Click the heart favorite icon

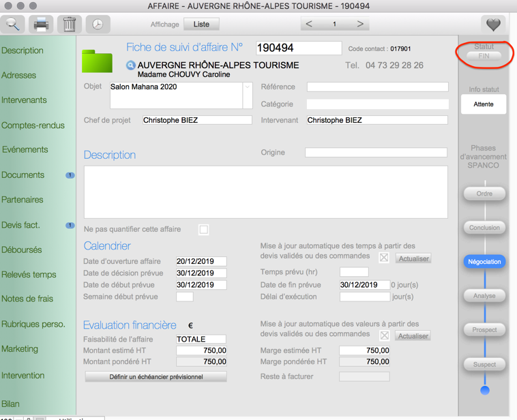pyautogui.click(x=493, y=25)
